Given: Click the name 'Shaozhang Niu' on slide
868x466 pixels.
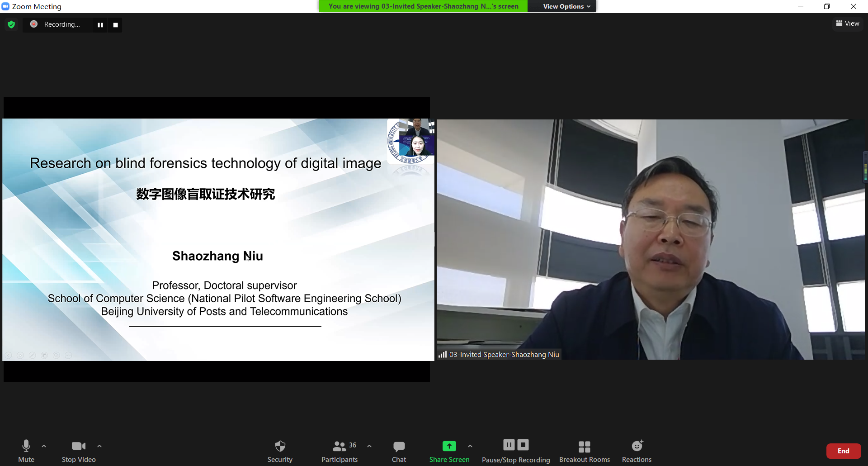Looking at the screenshot, I should click(217, 256).
